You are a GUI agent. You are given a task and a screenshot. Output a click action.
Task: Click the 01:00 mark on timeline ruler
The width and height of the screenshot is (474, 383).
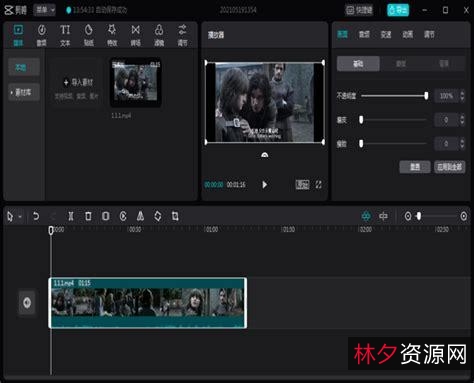(211, 229)
